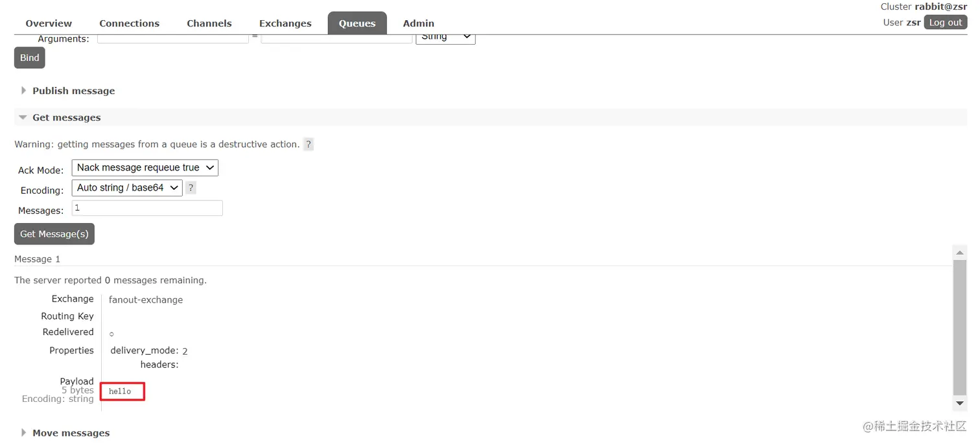Click the Log out button
Image resolution: width=980 pixels, height=446 pixels.
[x=946, y=22]
